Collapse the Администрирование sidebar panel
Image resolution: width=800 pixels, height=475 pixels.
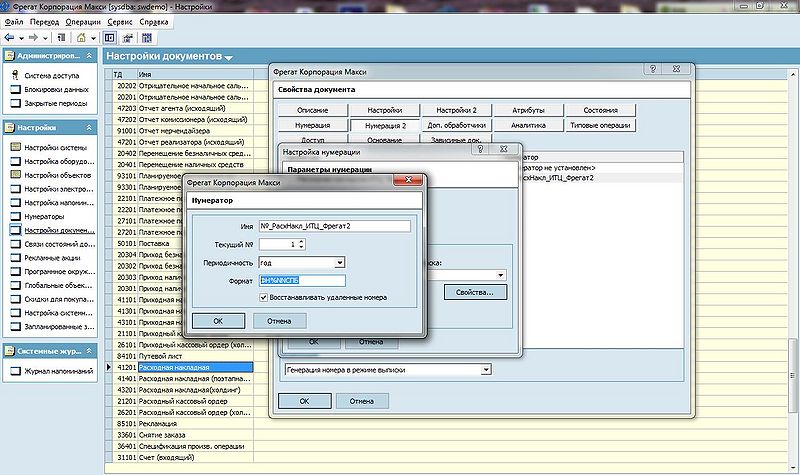tap(89, 56)
